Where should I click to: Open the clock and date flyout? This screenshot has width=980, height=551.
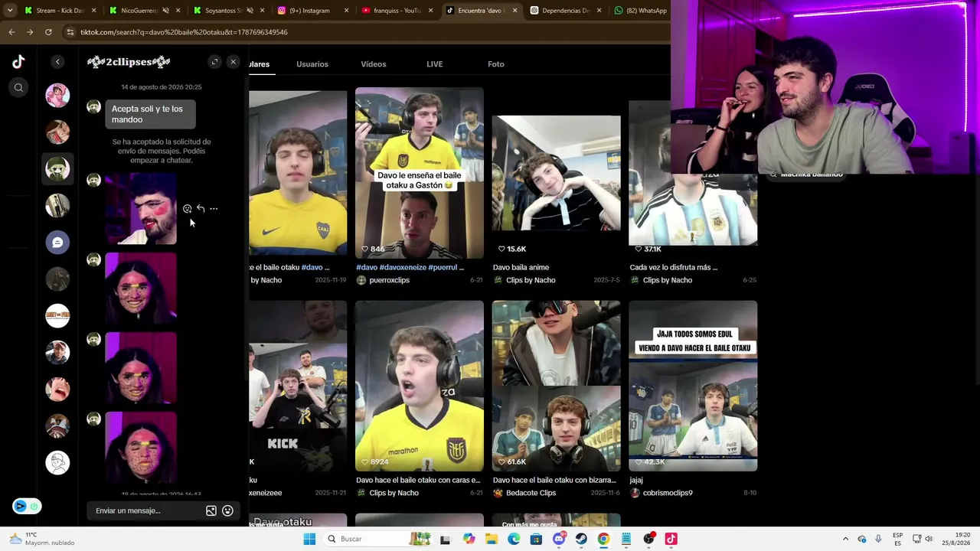958,540
